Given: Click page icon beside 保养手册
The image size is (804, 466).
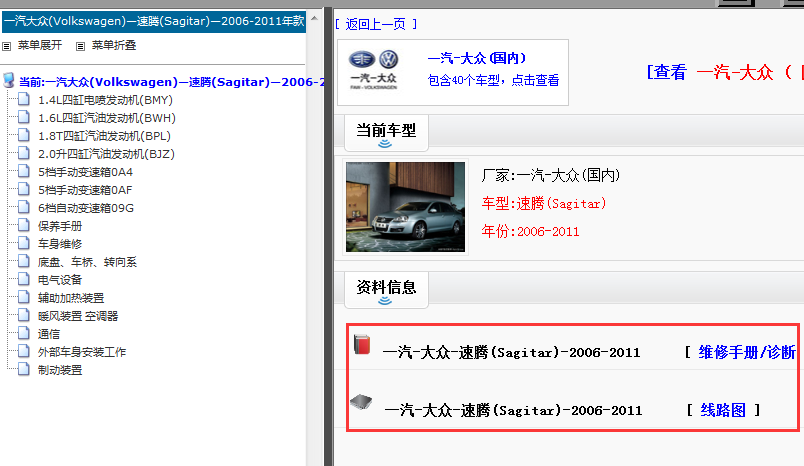Looking at the screenshot, I should tap(24, 225).
